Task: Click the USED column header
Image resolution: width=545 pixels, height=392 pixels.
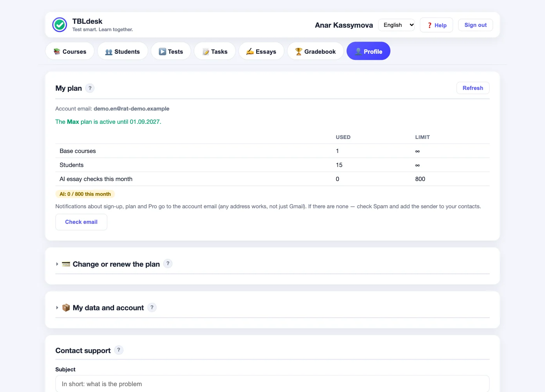Action: tap(343, 137)
